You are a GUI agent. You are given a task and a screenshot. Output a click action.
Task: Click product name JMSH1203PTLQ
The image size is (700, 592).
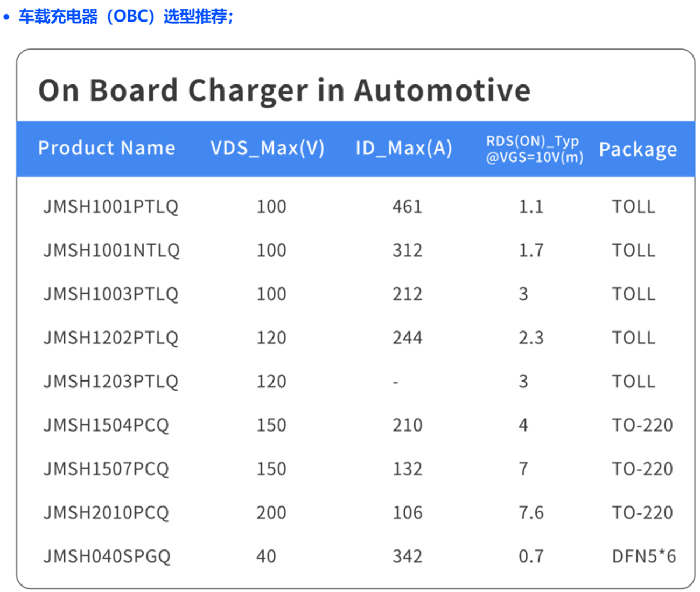111,382
